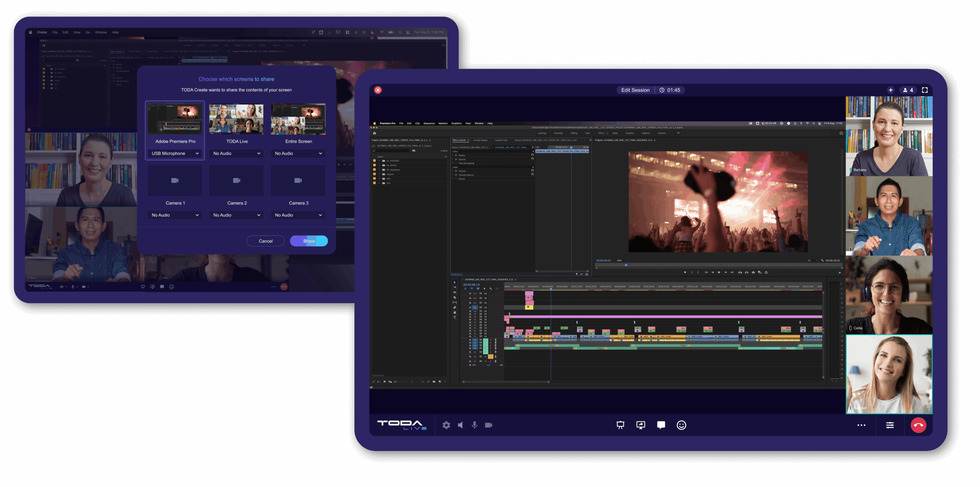Open the Sequence menu in Premiere Pro
The width and height of the screenshot is (980, 487).
[x=429, y=123]
